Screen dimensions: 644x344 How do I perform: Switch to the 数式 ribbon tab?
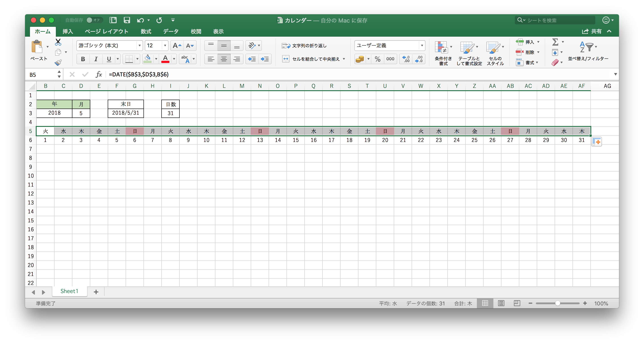coord(146,31)
